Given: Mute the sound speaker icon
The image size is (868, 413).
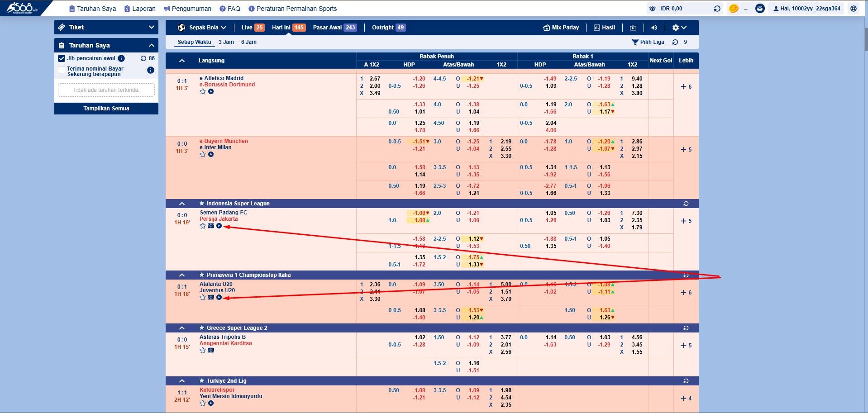Looking at the screenshot, I should 654,28.
